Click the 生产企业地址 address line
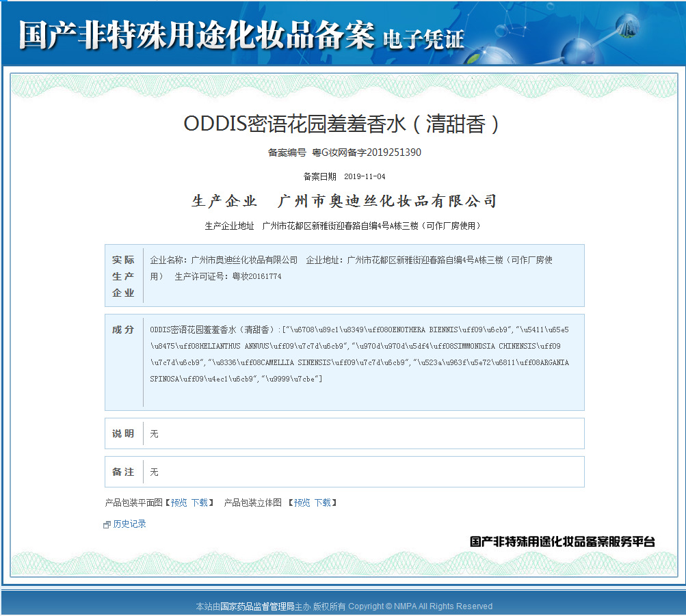686x616 pixels. 343,226
